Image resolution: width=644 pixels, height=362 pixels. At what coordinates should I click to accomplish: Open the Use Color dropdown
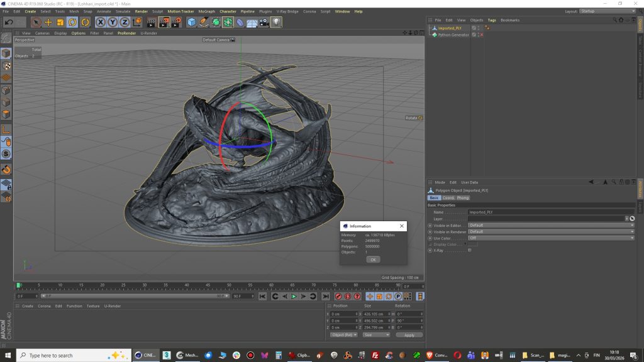pyautogui.click(x=551, y=238)
